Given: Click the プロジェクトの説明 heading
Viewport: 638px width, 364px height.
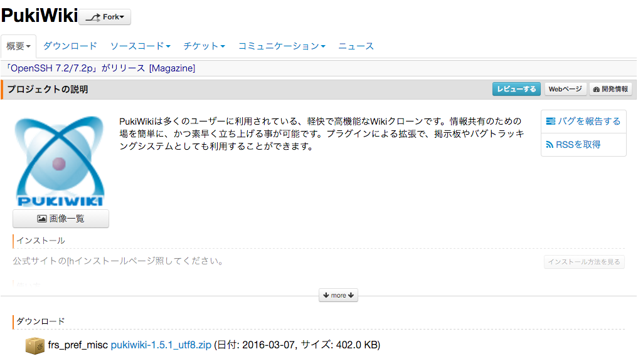Looking at the screenshot, I should 48,90.
